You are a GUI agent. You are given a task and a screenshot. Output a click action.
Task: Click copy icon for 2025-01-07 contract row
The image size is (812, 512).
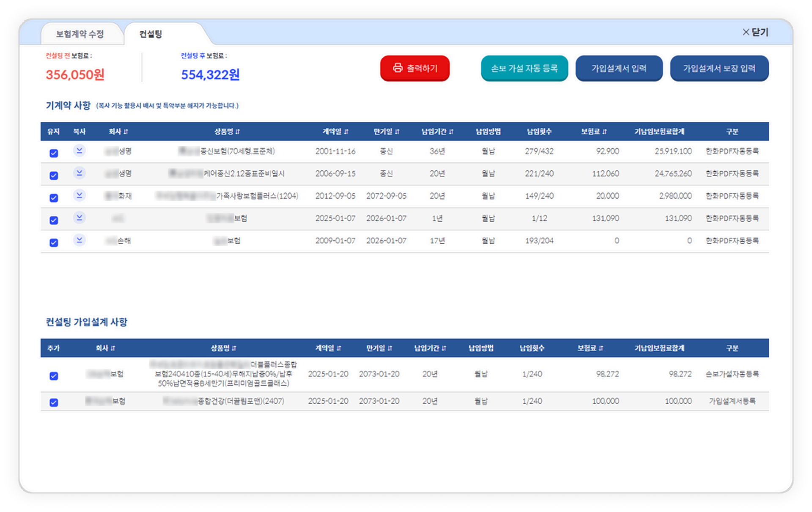click(x=79, y=218)
